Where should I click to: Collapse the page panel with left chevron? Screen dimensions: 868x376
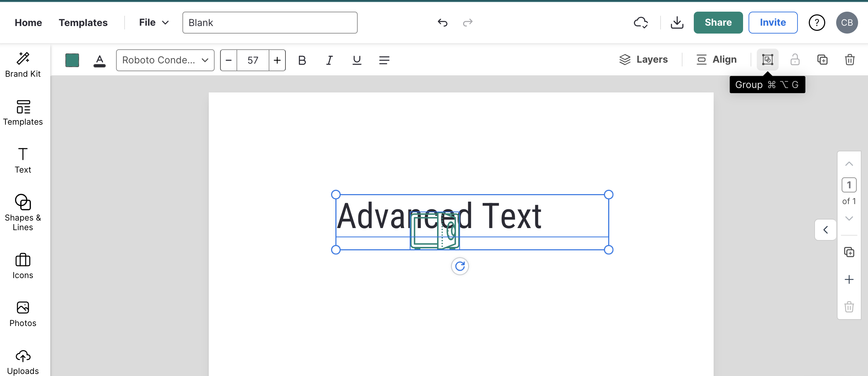(825, 230)
